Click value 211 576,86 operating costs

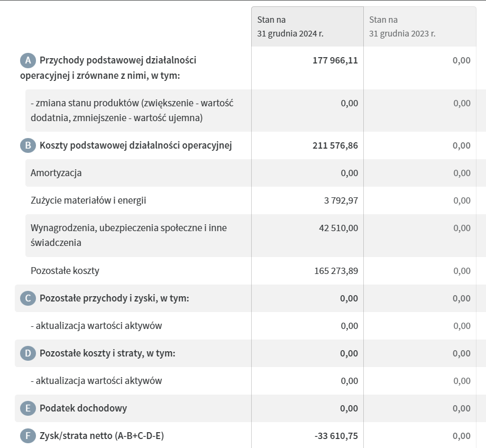pyautogui.click(x=335, y=145)
